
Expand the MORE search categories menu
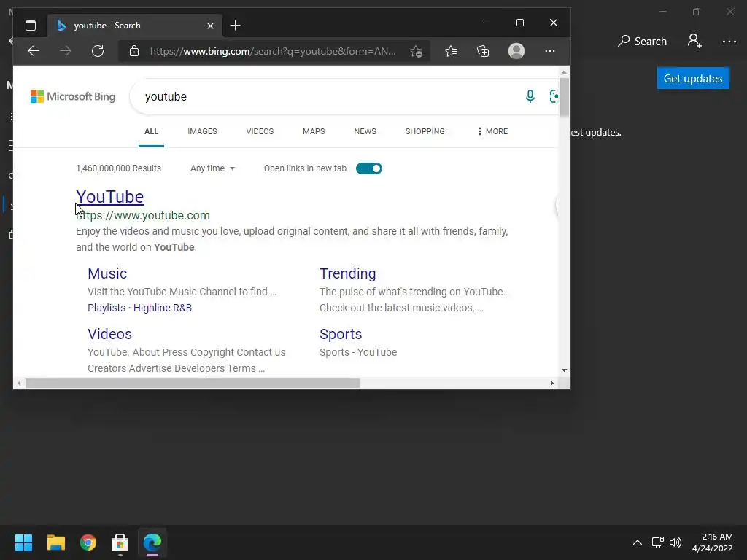click(492, 131)
